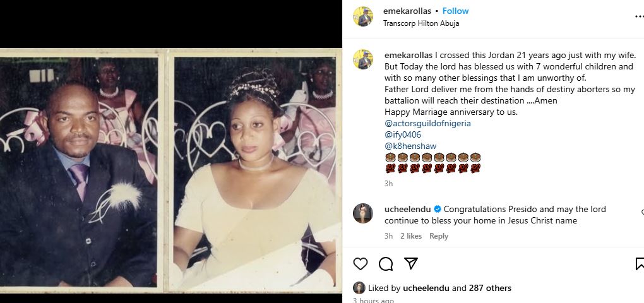The width and height of the screenshot is (644, 303).
Task: Open @actorsguildofnigeria mention
Action: [x=427, y=123]
